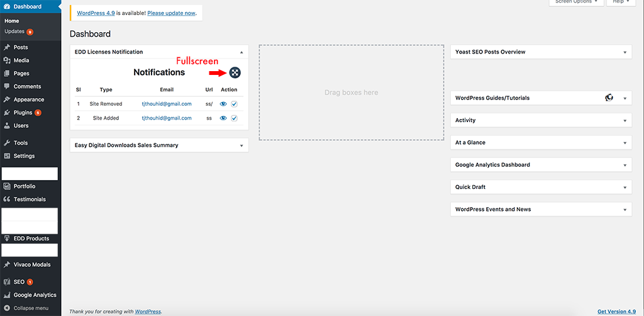
Task: Click the Site Added type cell
Action: [x=106, y=118]
